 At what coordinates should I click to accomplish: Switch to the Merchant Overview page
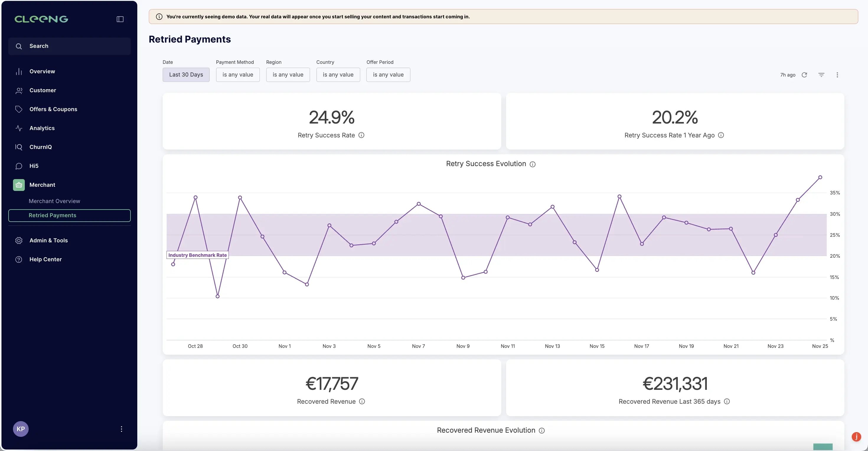tap(54, 201)
